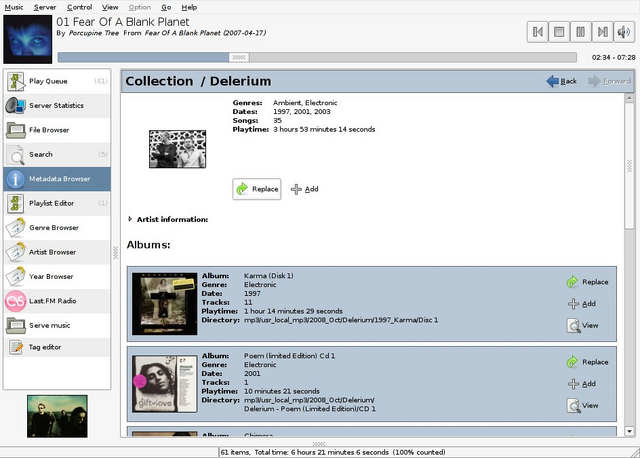View the Poem Cd 1 album

click(x=583, y=405)
